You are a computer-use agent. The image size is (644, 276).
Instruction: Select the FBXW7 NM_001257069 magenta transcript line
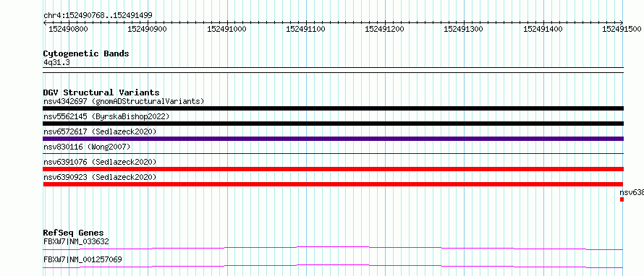pos(333,266)
